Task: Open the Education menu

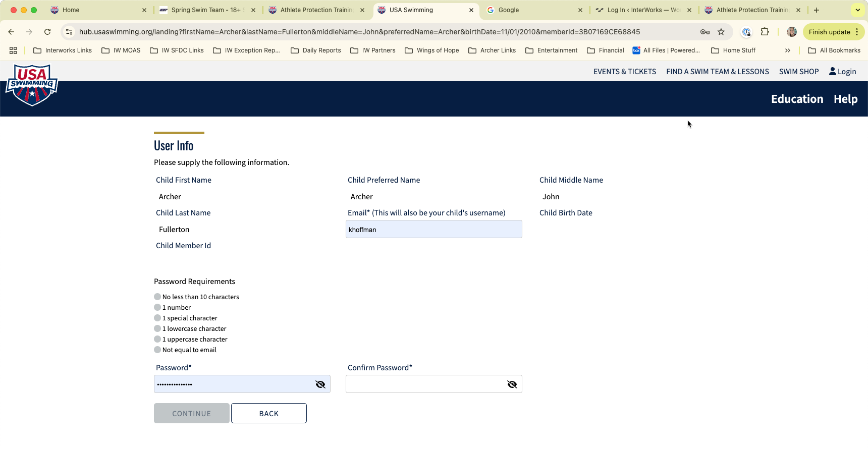Action: [x=797, y=99]
